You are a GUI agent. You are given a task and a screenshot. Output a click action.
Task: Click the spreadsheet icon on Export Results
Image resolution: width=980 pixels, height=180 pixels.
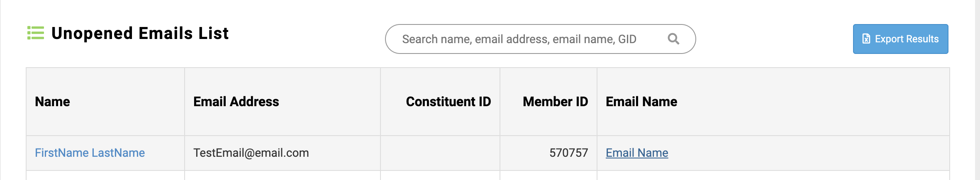pos(866,39)
